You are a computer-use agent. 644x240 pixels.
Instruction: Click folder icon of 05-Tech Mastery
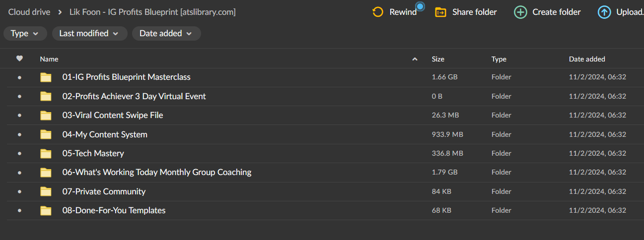coord(46,154)
